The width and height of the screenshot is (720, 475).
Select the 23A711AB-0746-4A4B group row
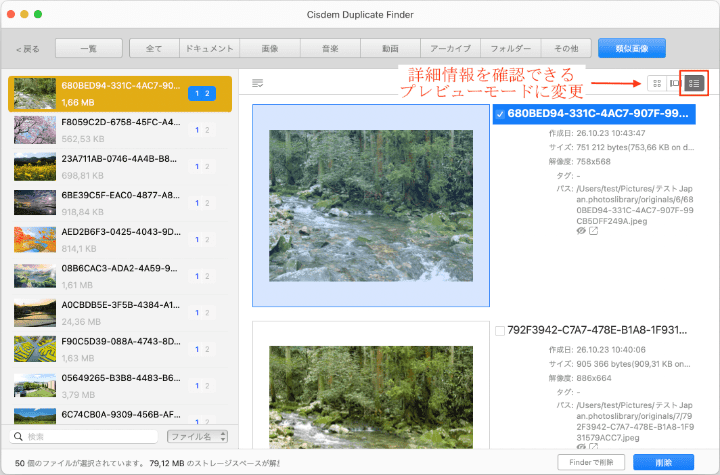pyautogui.click(x=120, y=167)
